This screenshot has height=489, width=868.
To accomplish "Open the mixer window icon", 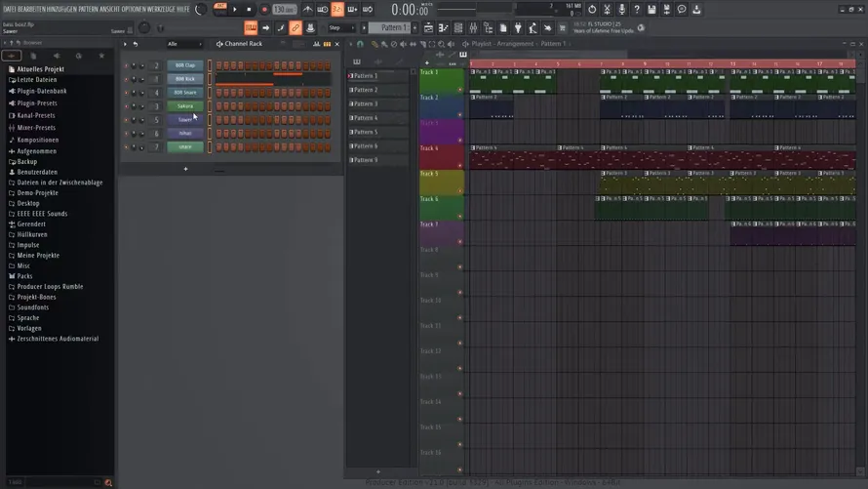I will pyautogui.click(x=473, y=27).
